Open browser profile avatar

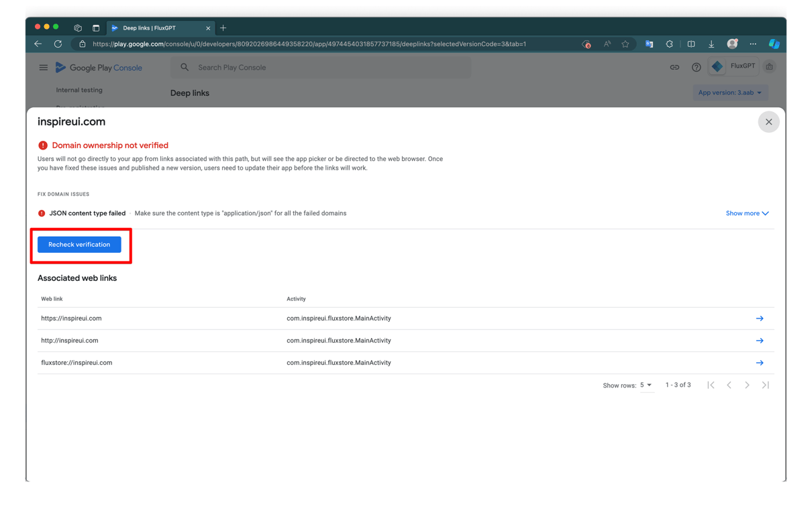tap(732, 44)
